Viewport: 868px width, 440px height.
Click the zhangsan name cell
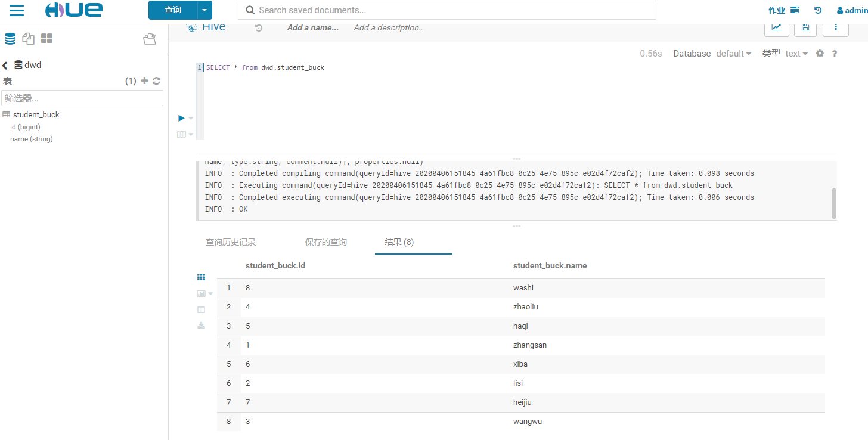pos(530,345)
